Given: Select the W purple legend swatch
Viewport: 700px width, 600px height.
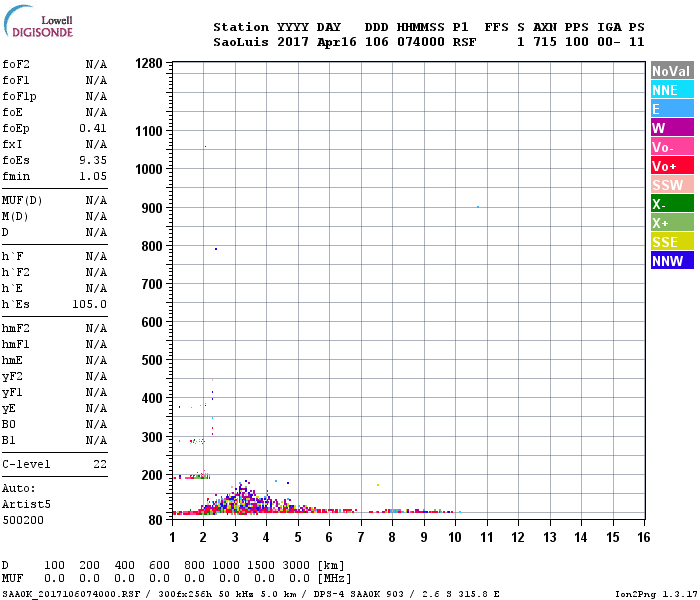Looking at the screenshot, I should 672,128.
